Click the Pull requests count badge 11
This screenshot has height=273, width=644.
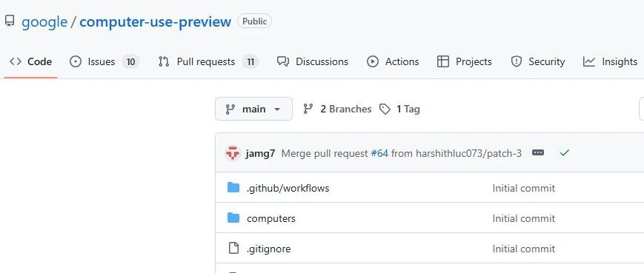250,62
